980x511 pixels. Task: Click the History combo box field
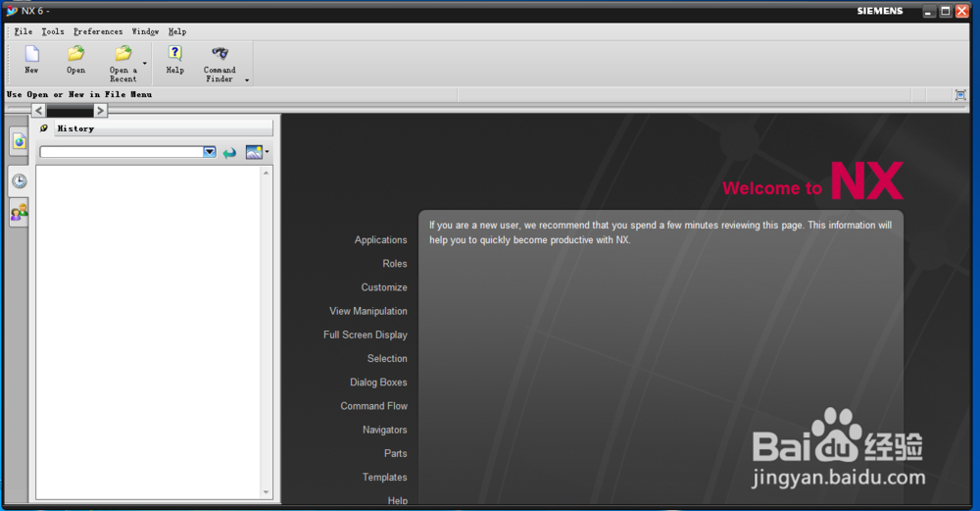(x=122, y=152)
